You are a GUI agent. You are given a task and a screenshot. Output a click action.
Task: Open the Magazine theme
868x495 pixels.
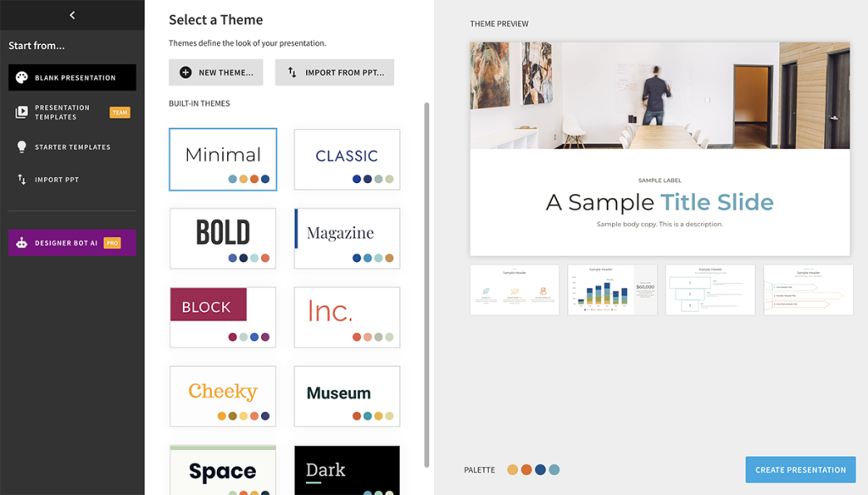(347, 238)
